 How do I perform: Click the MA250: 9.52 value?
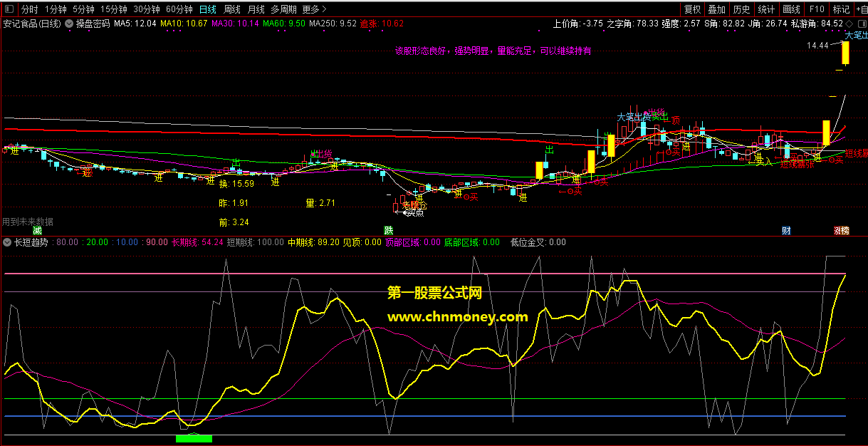(x=333, y=24)
